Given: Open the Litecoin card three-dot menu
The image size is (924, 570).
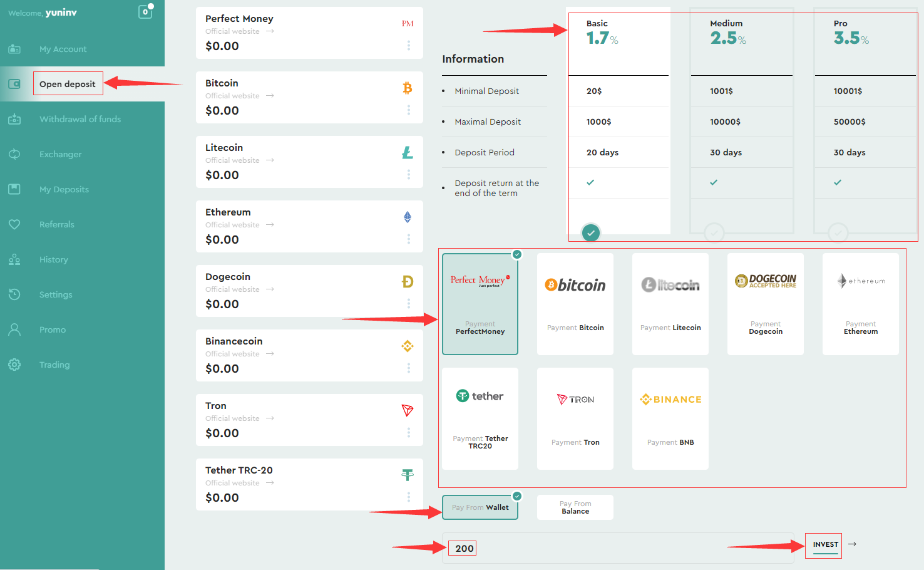Looking at the screenshot, I should tap(409, 175).
